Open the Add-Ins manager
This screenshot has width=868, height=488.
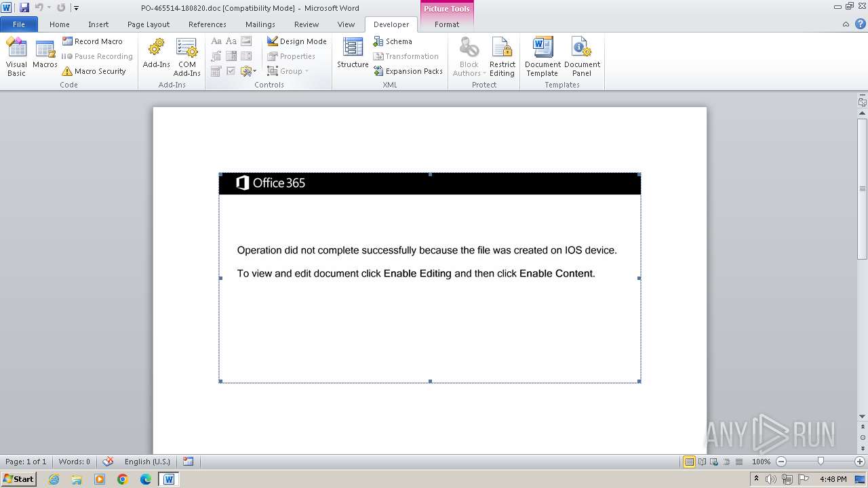(156, 54)
